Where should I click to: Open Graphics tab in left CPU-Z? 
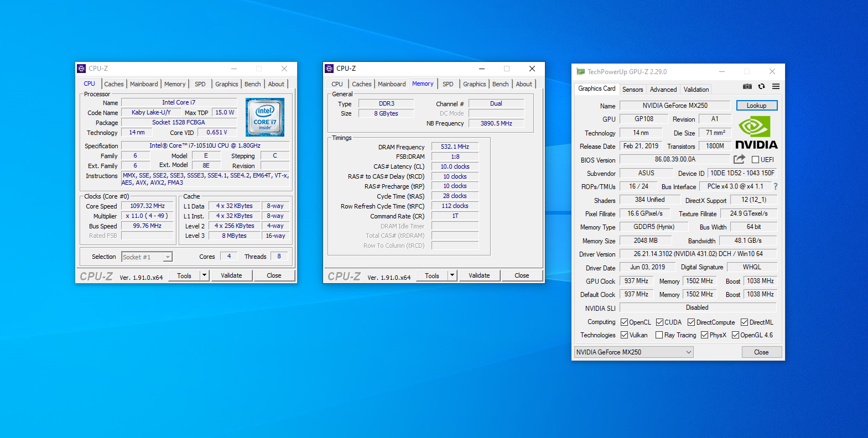point(227,84)
